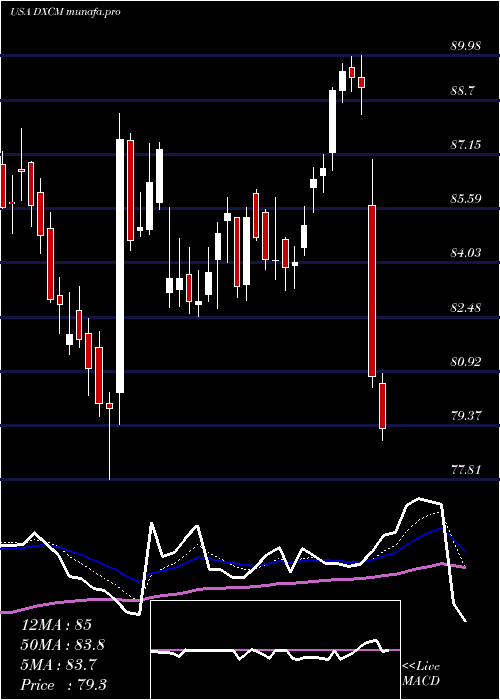Click the 88.7 price level label

462,91
